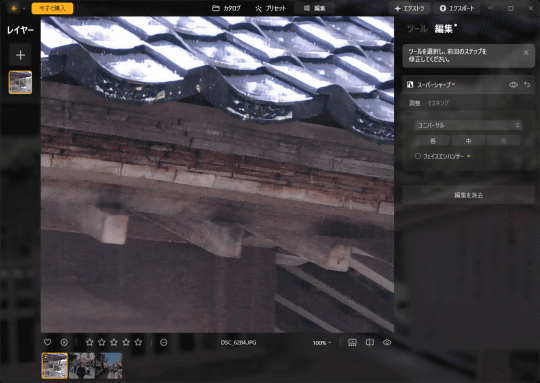540x383 pixels.
Task: Open the プリセット tab
Action: [x=271, y=8]
